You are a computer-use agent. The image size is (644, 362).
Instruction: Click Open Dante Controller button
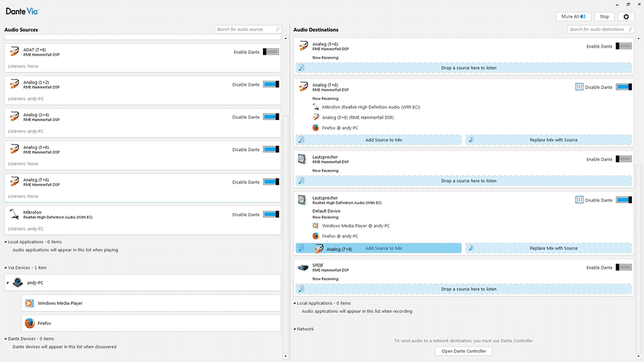(x=464, y=351)
